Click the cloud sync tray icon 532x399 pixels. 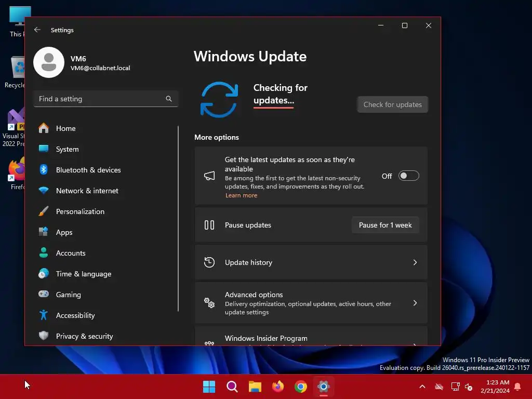(x=439, y=387)
